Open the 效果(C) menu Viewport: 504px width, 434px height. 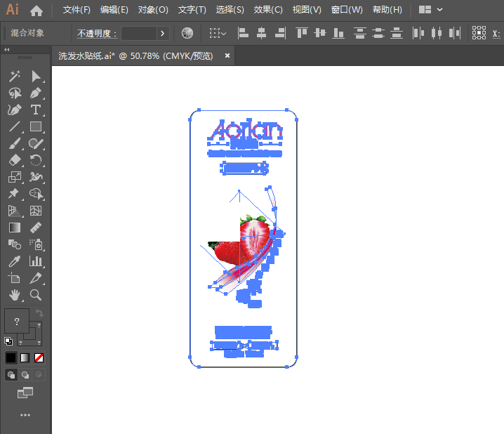tap(268, 10)
